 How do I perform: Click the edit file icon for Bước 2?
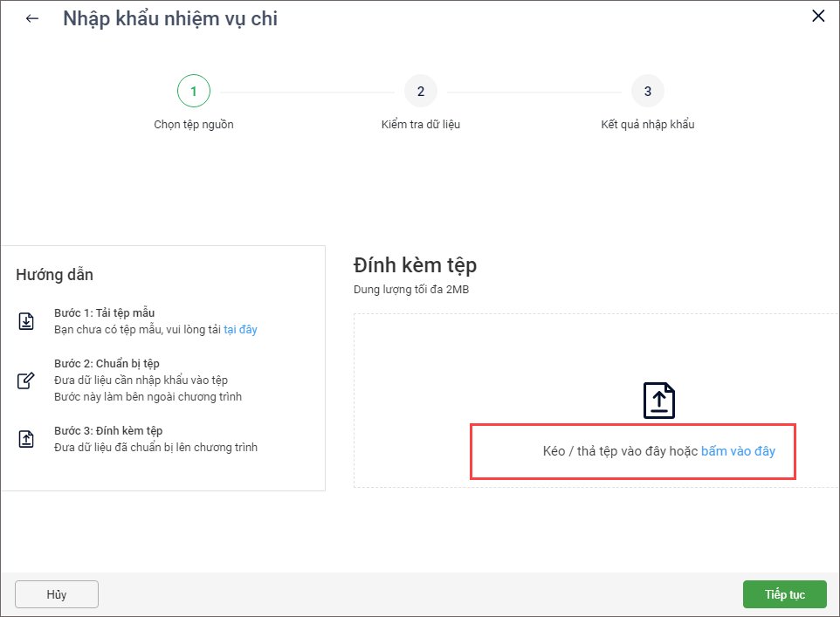coord(26,380)
